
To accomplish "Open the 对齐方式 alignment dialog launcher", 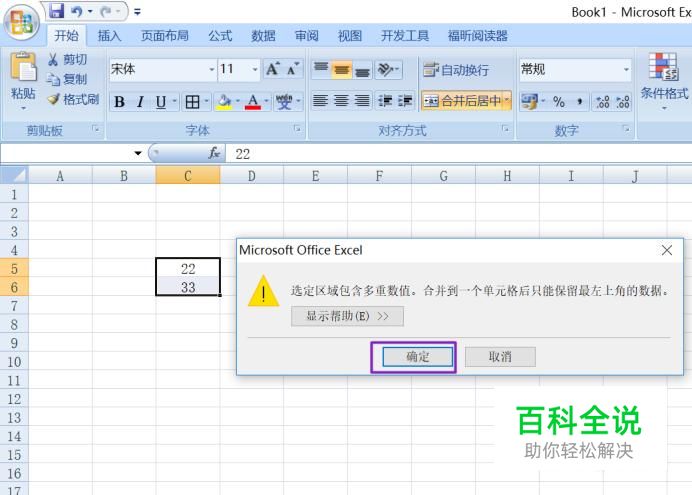I will coord(505,129).
